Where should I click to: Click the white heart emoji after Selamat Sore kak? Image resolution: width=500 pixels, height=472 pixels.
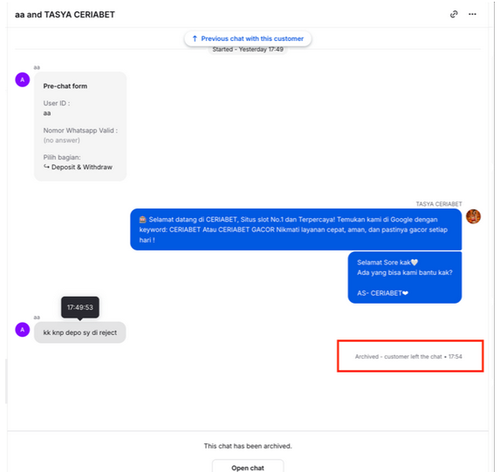[414, 262]
